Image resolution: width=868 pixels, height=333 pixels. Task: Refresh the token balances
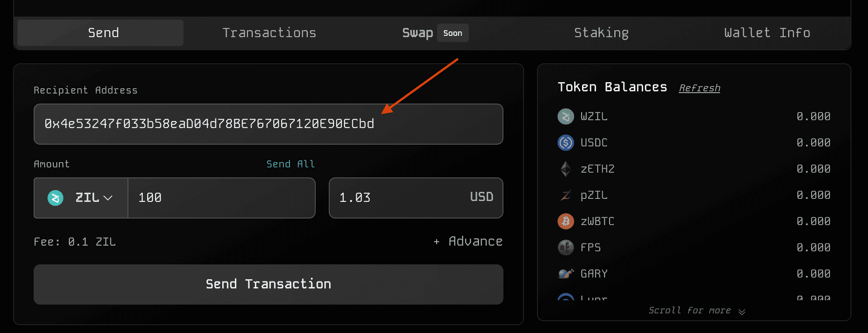tap(699, 88)
